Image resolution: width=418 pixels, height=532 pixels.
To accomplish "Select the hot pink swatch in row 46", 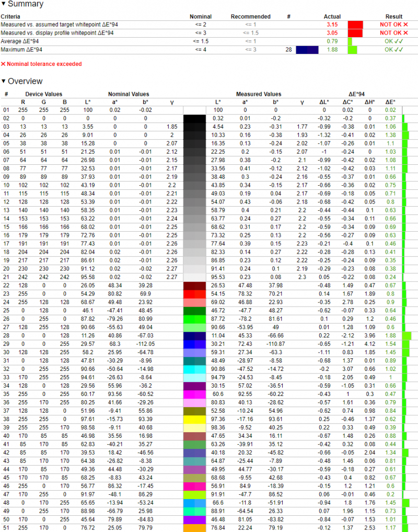I will (194, 486).
